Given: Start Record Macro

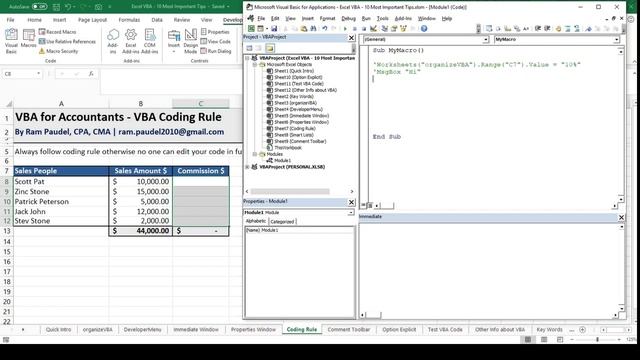Looking at the screenshot, I should (x=57, y=32).
